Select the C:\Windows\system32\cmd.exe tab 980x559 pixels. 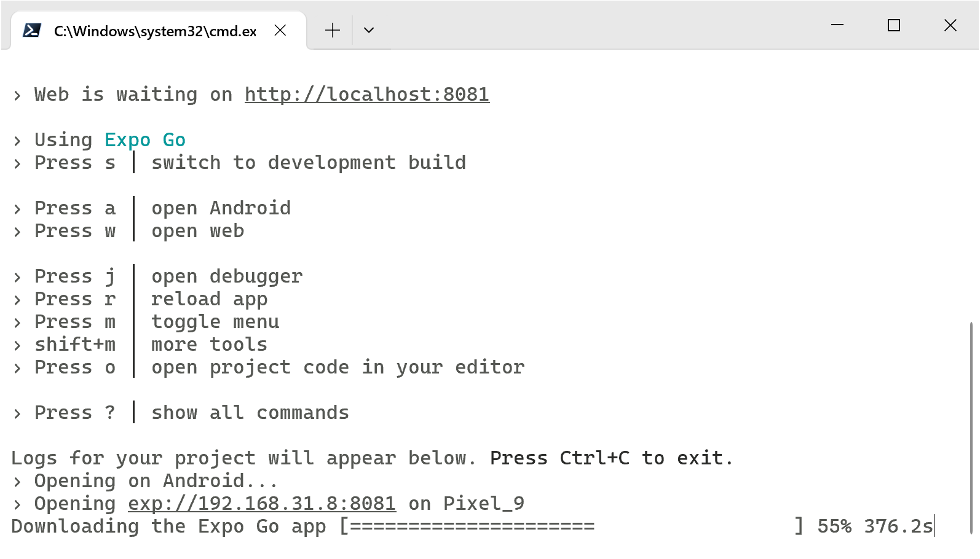pos(155,31)
